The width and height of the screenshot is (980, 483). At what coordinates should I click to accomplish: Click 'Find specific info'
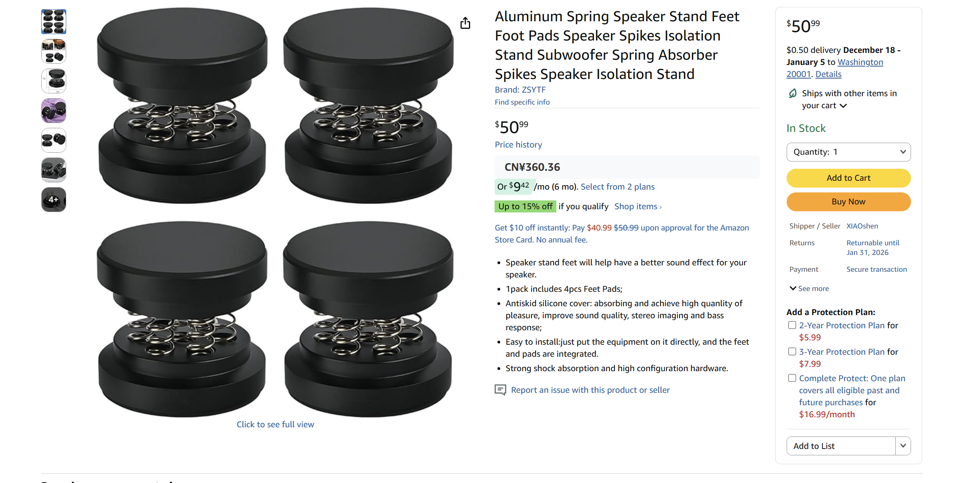(522, 102)
